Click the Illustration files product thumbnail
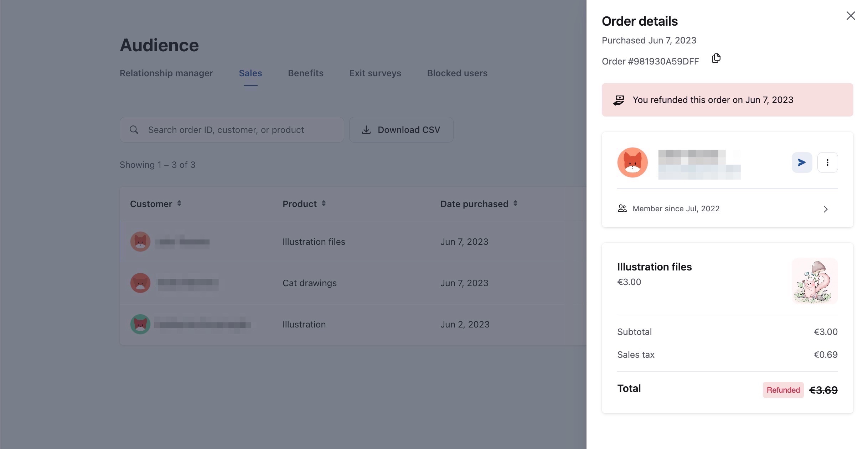This screenshot has width=868, height=449. pos(815,281)
